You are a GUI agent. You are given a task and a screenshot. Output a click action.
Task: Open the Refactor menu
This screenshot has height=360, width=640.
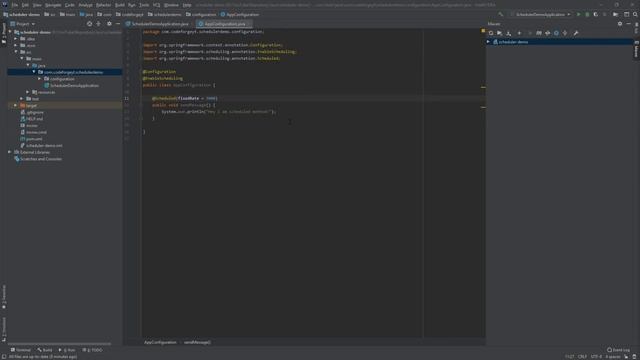[103, 5]
